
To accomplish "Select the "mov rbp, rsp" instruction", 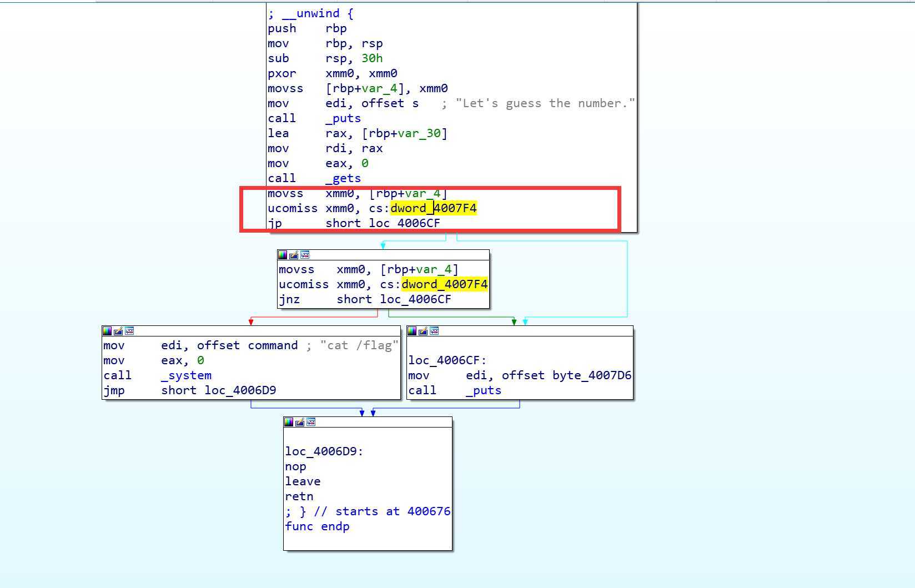I will click(x=325, y=43).
